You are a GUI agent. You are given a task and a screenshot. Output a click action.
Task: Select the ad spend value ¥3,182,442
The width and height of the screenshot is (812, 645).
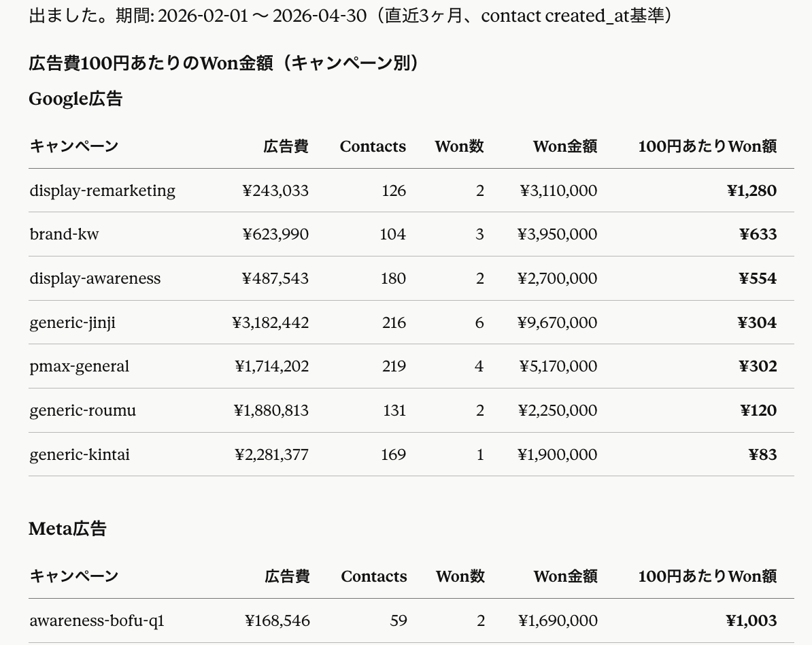(270, 322)
